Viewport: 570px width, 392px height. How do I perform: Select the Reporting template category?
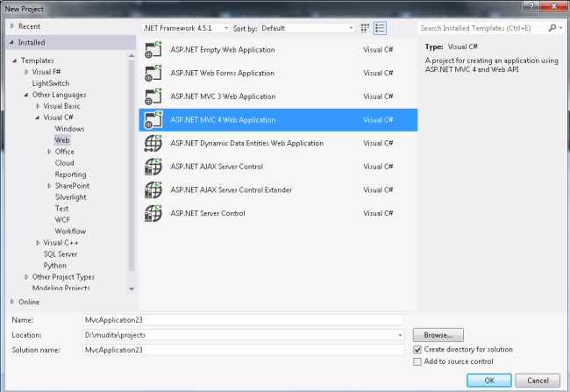point(70,175)
